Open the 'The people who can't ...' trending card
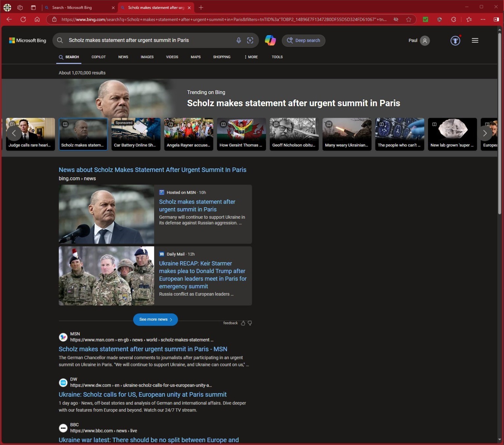This screenshot has height=445, width=504. [x=400, y=134]
